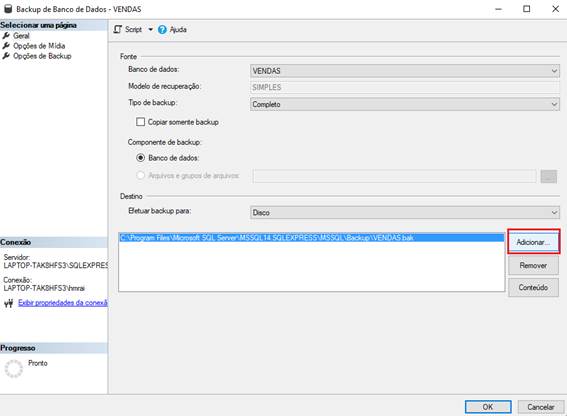Screen dimensions: 567x416
Task: Open the Opções de Mídia page
Action: click(x=39, y=46)
